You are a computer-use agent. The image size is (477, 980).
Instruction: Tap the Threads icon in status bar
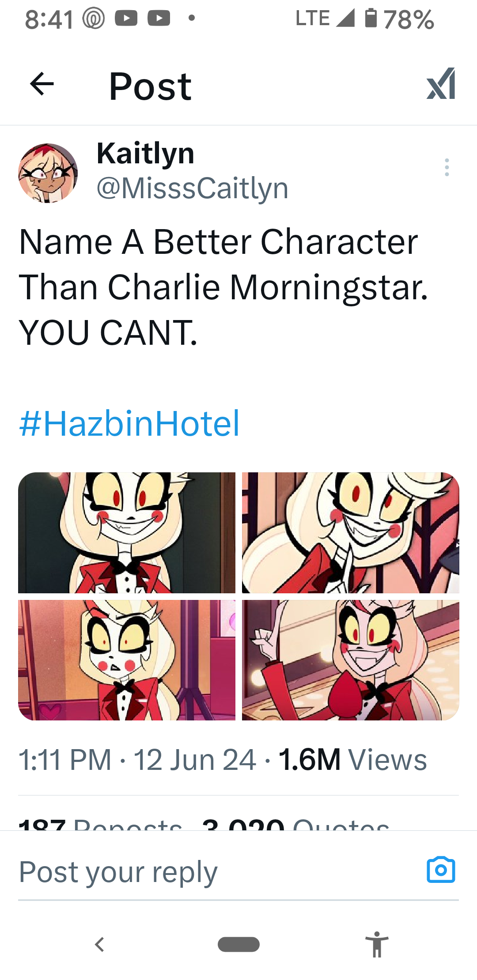point(93,19)
